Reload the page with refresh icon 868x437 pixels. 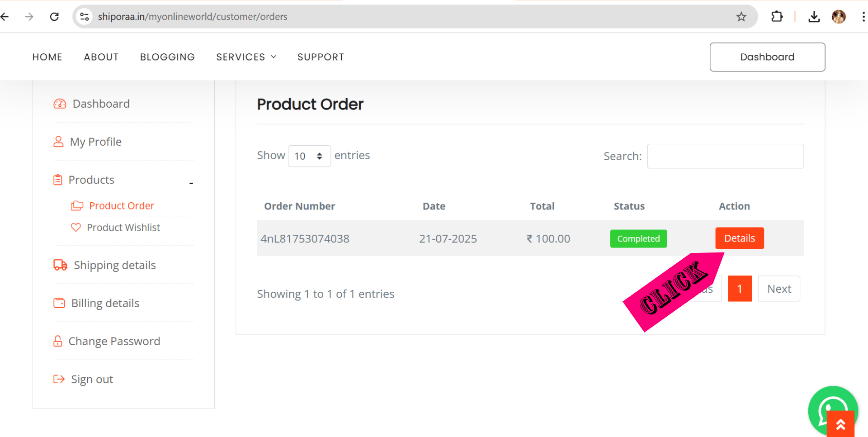[x=54, y=17]
